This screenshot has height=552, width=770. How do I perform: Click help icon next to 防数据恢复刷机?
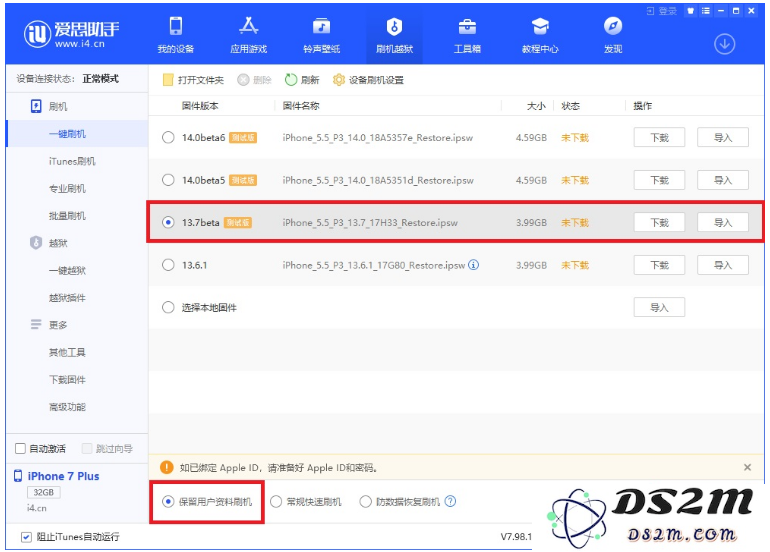(450, 501)
